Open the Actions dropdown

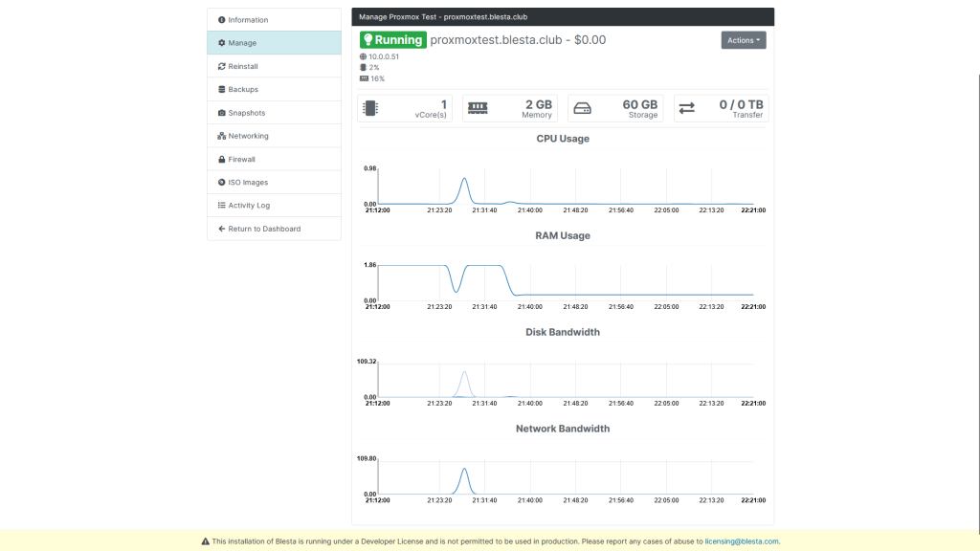tap(743, 40)
